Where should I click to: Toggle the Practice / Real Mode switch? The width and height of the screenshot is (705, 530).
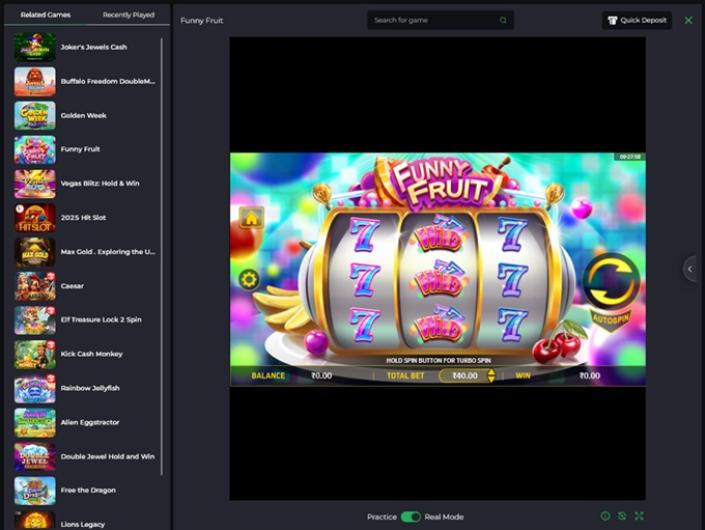click(410, 517)
